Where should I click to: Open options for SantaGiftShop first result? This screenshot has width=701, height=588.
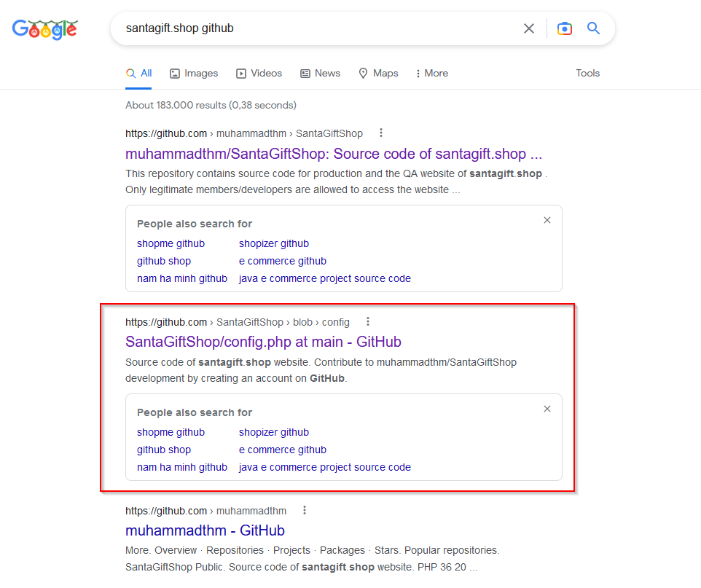point(381,133)
